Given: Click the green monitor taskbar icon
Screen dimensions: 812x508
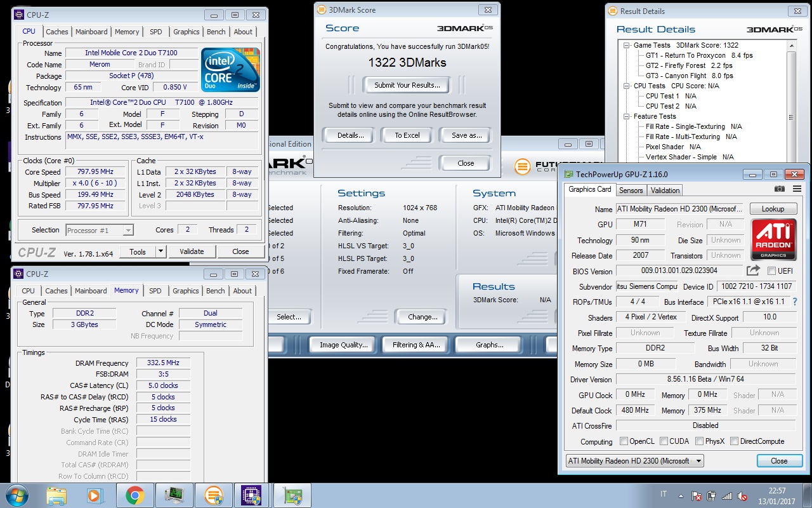Looking at the screenshot, I should 174,495.
